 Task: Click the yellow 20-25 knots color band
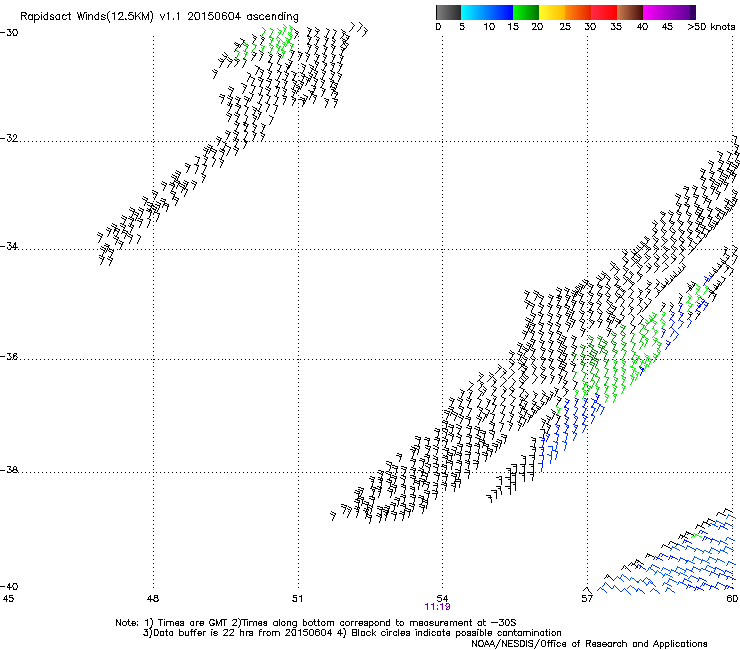(551, 12)
